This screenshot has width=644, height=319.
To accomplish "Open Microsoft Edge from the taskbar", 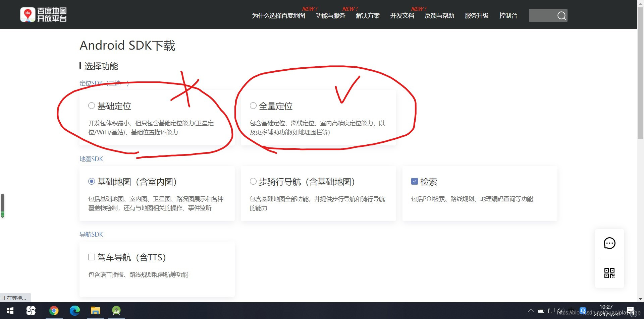I will point(74,311).
